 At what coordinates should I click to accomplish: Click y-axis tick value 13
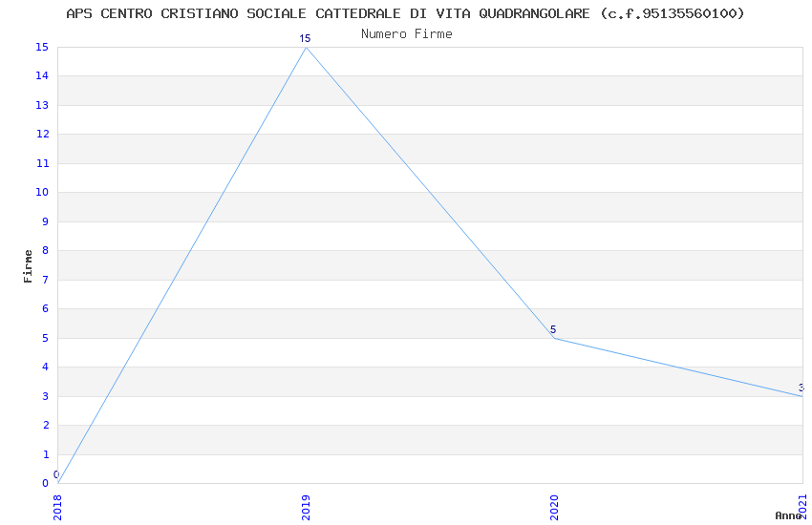pyautogui.click(x=42, y=105)
